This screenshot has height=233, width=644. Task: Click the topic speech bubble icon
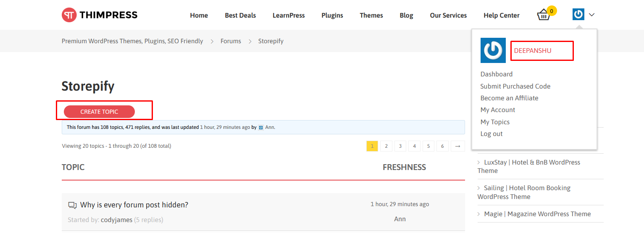(72, 205)
